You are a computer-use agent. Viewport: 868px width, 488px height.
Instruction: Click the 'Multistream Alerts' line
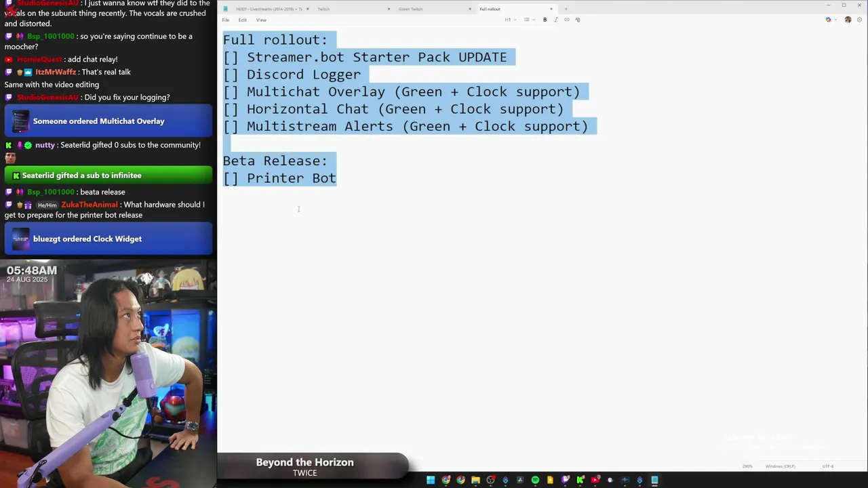click(x=406, y=126)
